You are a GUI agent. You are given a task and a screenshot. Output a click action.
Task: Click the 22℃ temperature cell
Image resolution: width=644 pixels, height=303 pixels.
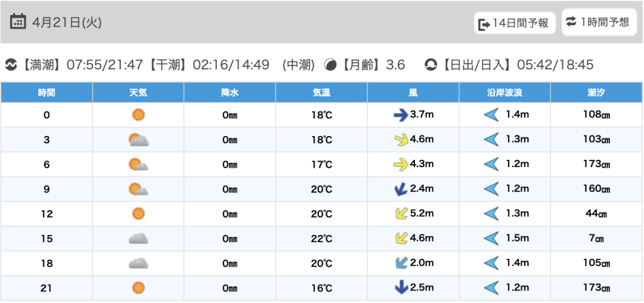(321, 238)
